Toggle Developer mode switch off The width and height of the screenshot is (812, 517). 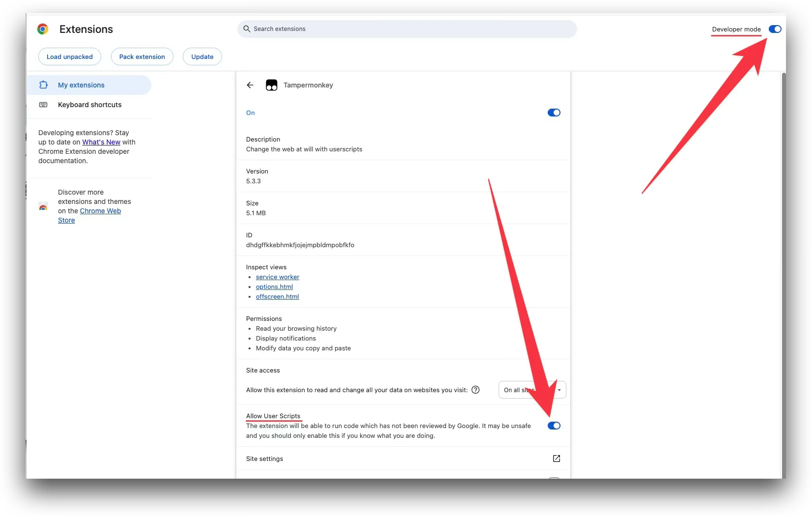click(x=775, y=29)
